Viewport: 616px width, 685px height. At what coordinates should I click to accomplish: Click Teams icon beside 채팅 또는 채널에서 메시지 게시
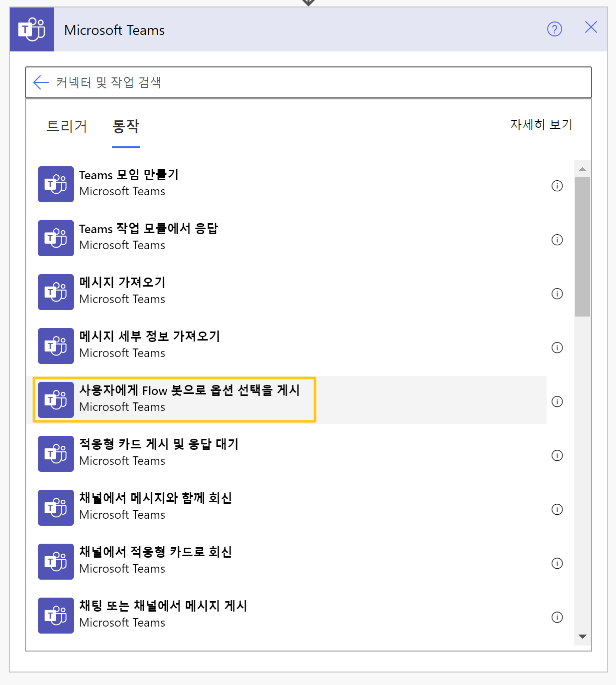[56, 616]
